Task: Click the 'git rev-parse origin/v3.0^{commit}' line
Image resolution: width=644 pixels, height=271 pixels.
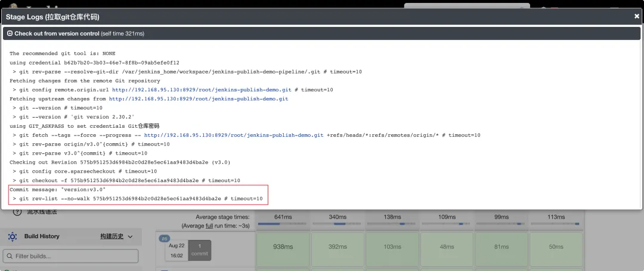Action: [91, 144]
